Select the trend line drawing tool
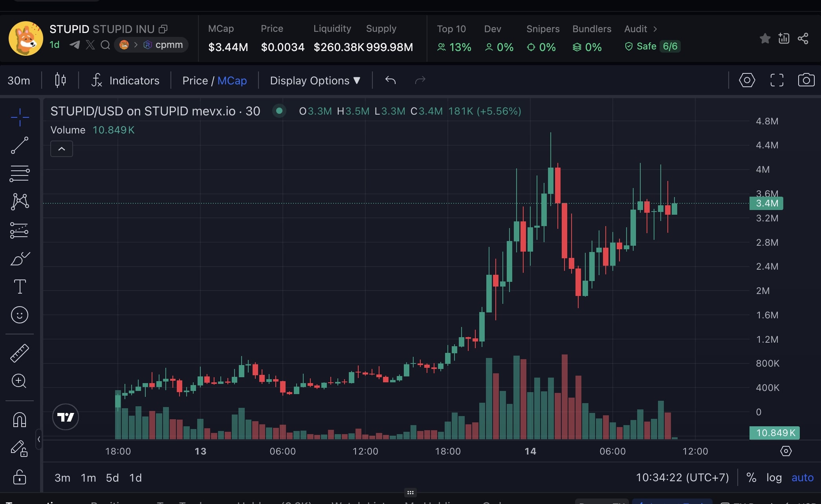Viewport: 821px width, 504px height. (x=20, y=145)
